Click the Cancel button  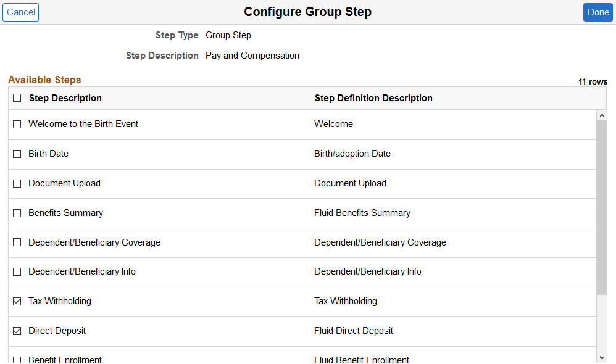click(x=21, y=12)
